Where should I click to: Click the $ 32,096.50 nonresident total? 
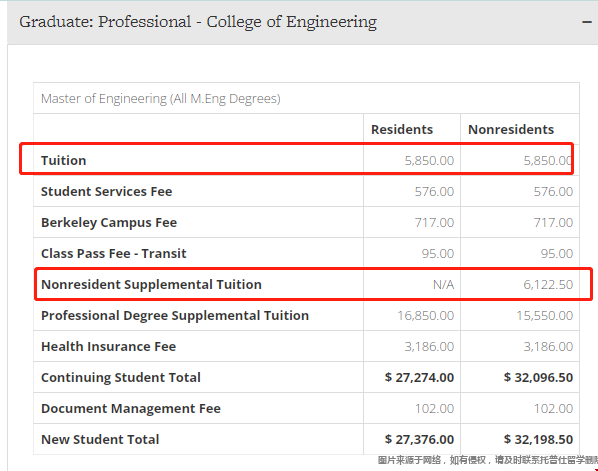538,377
